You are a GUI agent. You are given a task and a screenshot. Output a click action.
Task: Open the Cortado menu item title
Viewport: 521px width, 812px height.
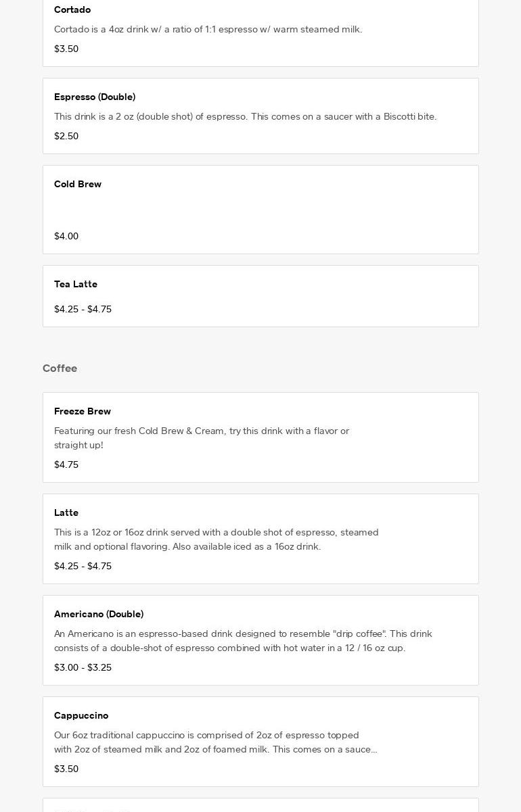[72, 9]
